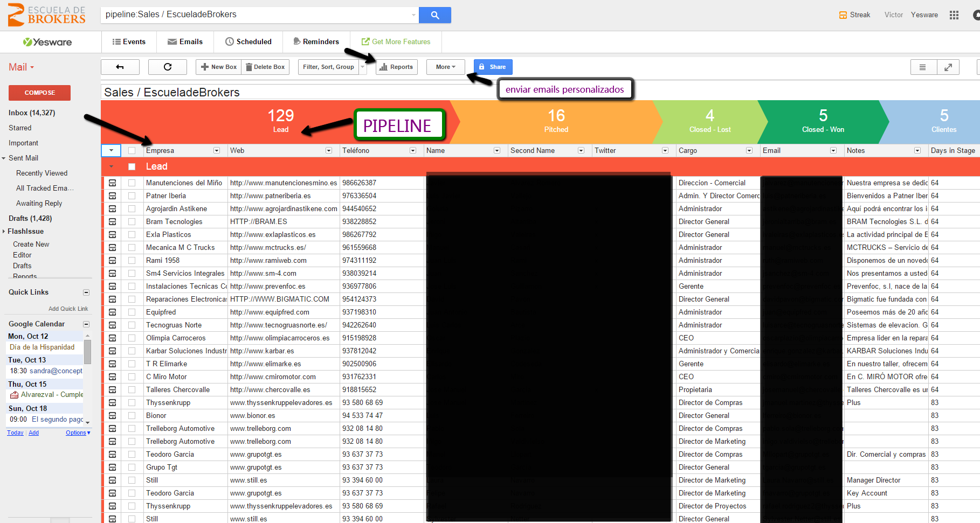Toggle select-all checkbox in column header
This screenshot has width=980, height=523.
[132, 151]
